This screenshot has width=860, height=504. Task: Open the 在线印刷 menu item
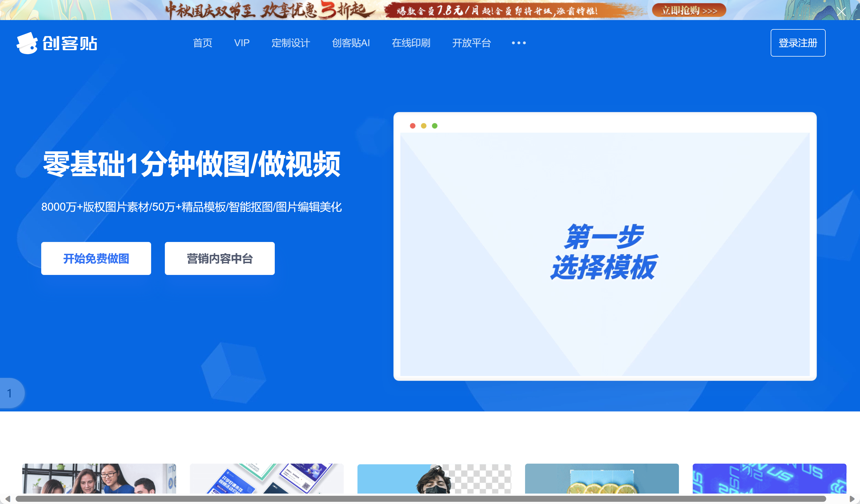pyautogui.click(x=411, y=43)
